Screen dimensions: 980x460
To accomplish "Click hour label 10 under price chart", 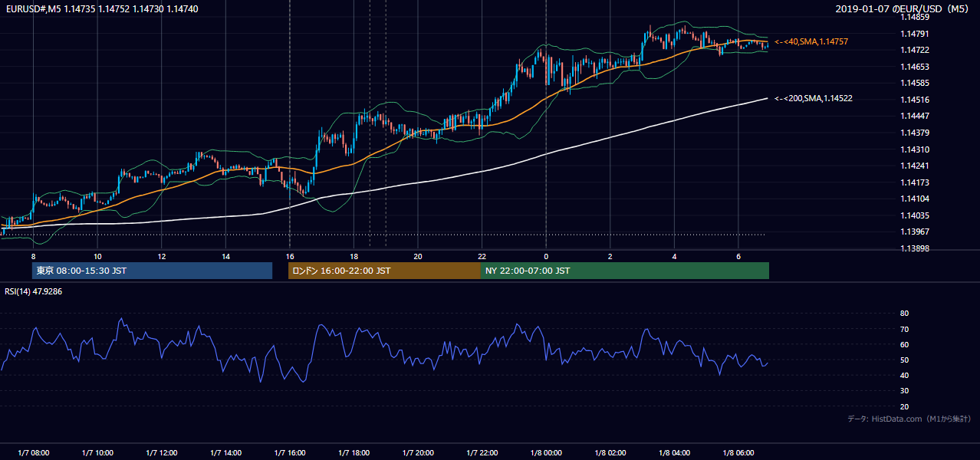I will tap(97, 256).
